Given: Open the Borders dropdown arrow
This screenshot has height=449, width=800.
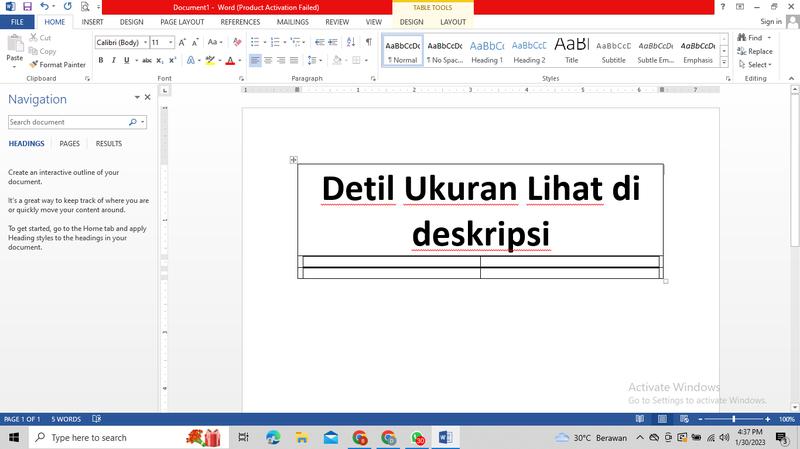Looking at the screenshot, I should point(366,60).
